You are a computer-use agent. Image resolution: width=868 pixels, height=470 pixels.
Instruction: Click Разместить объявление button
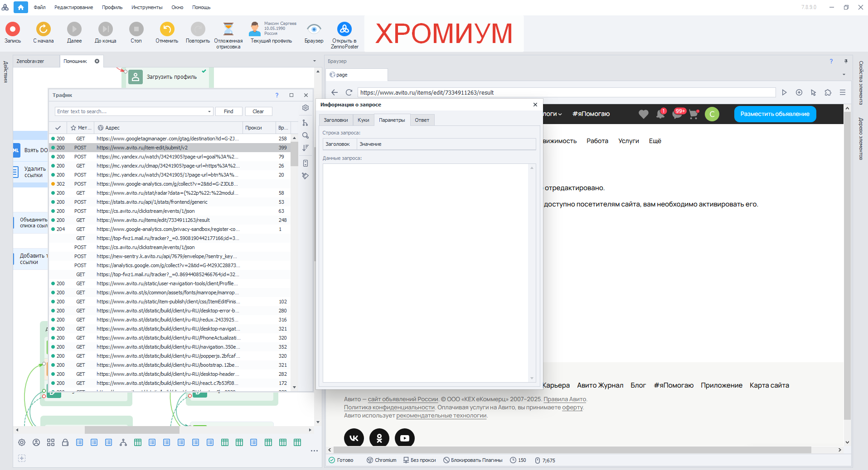(x=775, y=114)
